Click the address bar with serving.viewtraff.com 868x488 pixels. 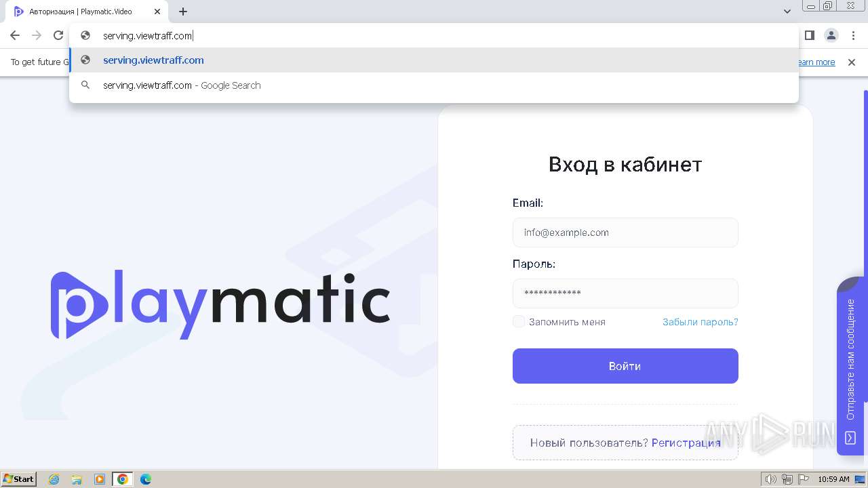434,36
